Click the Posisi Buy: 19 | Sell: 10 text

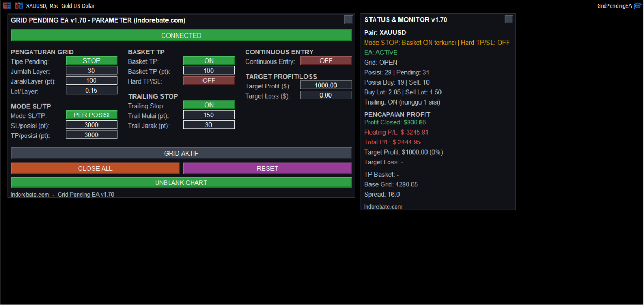[x=397, y=82]
